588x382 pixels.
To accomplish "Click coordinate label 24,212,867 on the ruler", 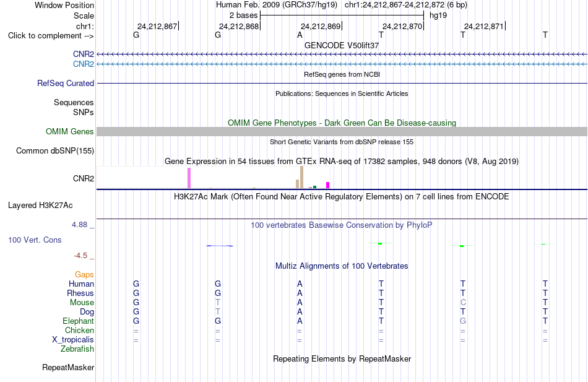I will click(x=157, y=26).
